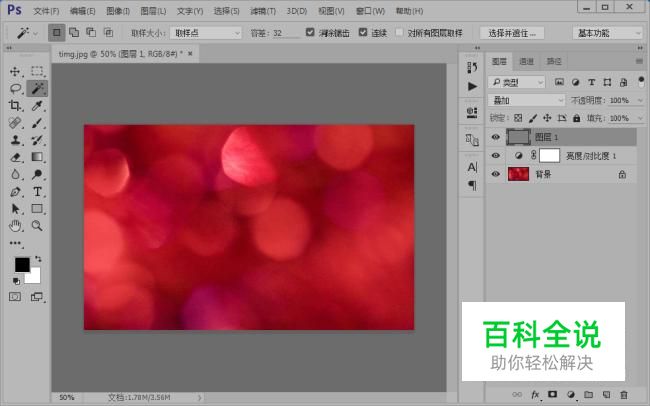Select the Pen tool
The width and height of the screenshot is (650, 406).
click(x=15, y=192)
